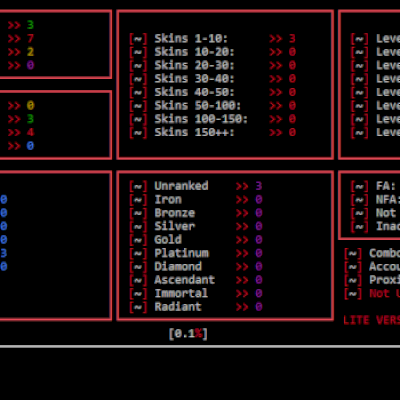Click the Platinum rank label
Screen dimensions: 400x400
(x=182, y=253)
